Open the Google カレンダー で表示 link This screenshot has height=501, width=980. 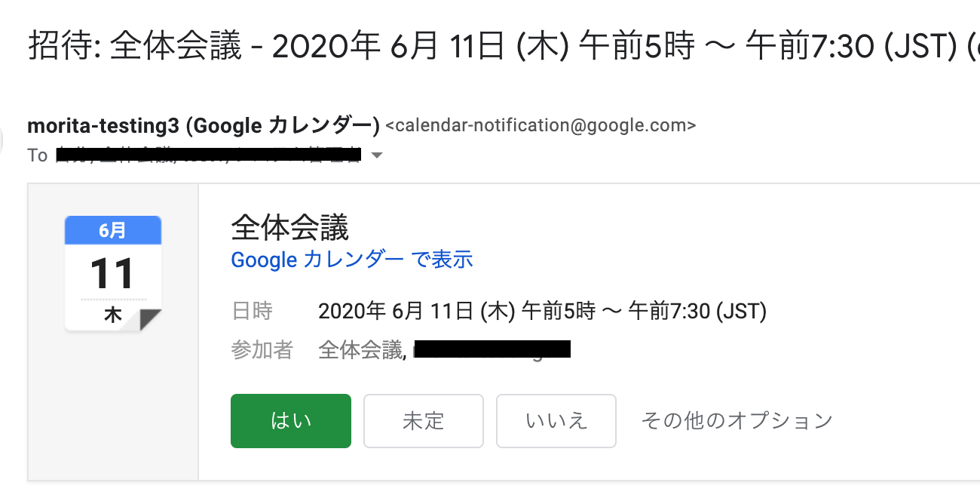[x=351, y=260]
